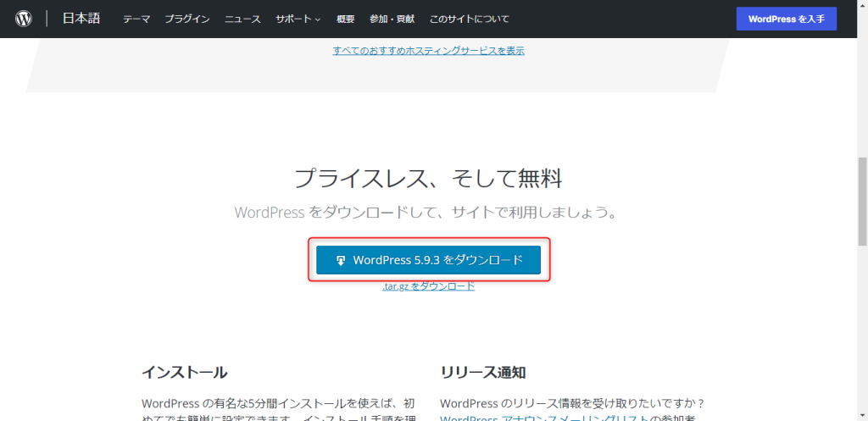Screen dimensions: 868x421
Task: Click the WordPress を入手 button
Action: point(786,19)
